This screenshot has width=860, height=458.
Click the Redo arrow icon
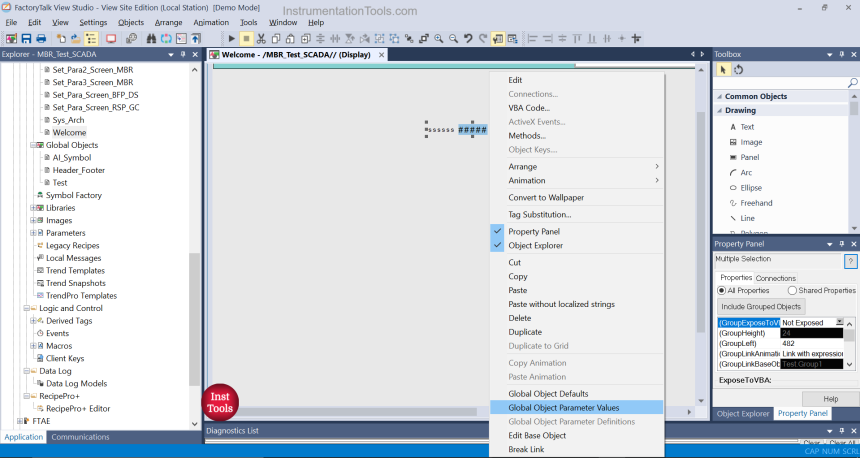tap(483, 38)
